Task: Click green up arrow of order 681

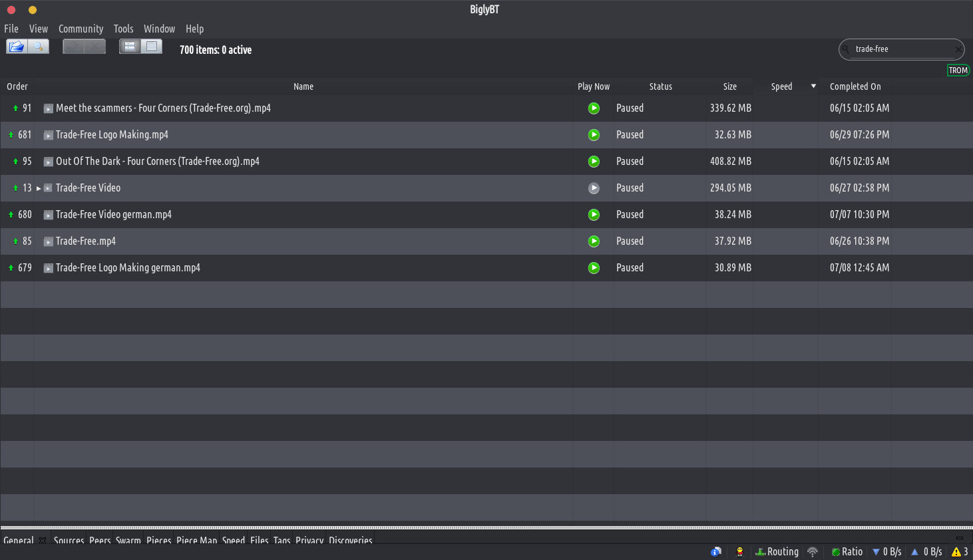Action: (x=11, y=135)
